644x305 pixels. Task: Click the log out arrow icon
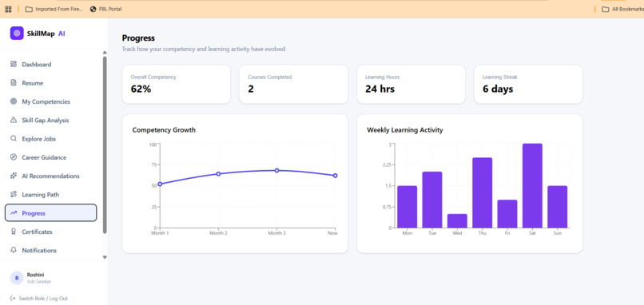click(x=13, y=299)
